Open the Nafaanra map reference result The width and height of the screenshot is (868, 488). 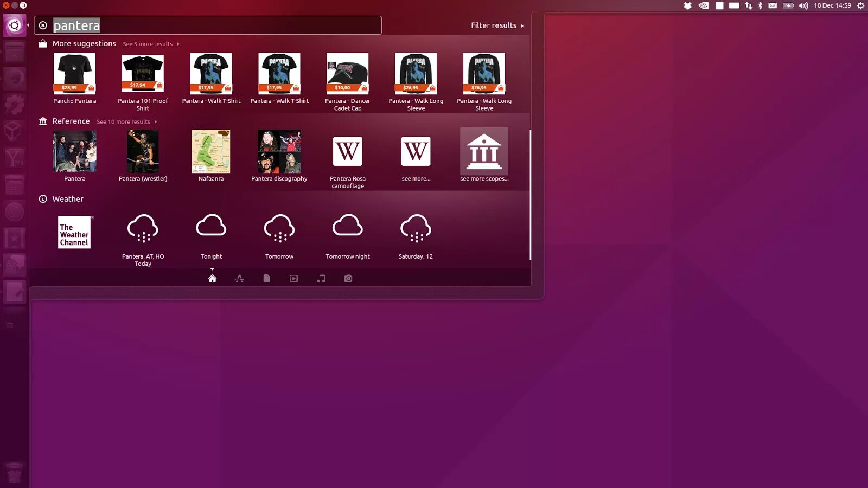[211, 156]
